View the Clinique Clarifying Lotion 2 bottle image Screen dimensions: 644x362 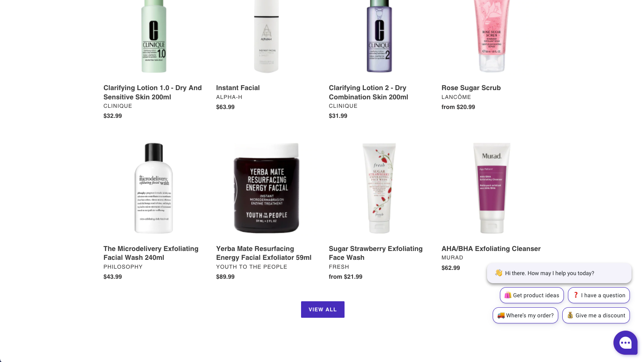click(379, 36)
